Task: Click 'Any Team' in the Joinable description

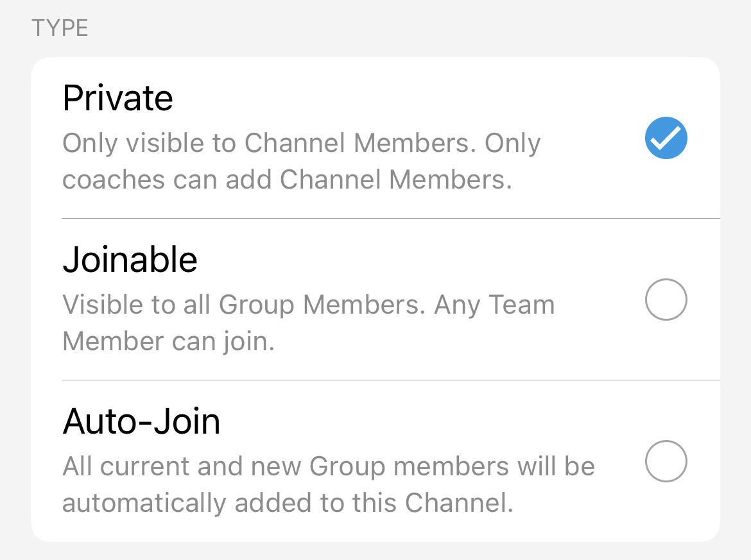Action: tap(494, 305)
